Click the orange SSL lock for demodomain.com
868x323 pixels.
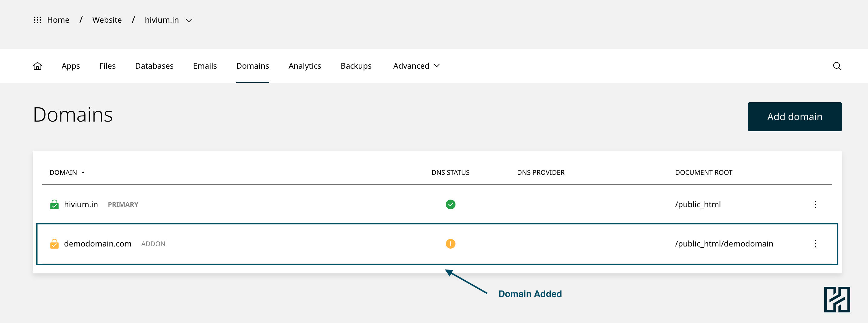[54, 244]
